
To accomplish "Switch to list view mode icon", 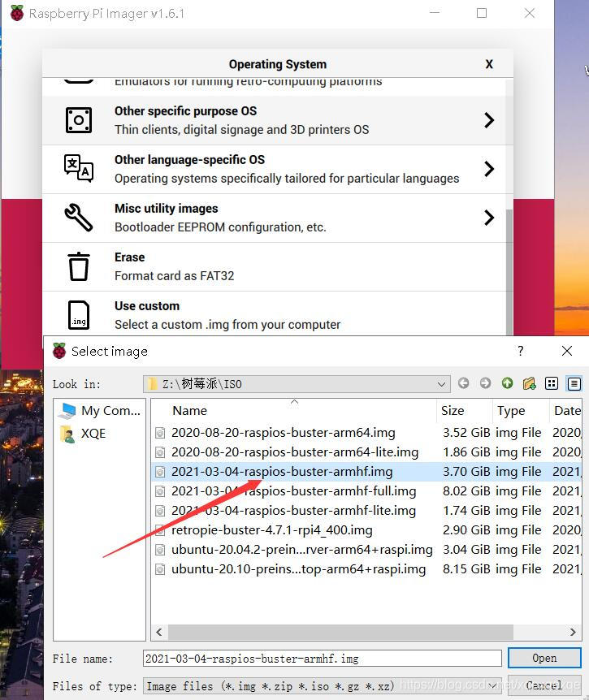I will tap(552, 383).
